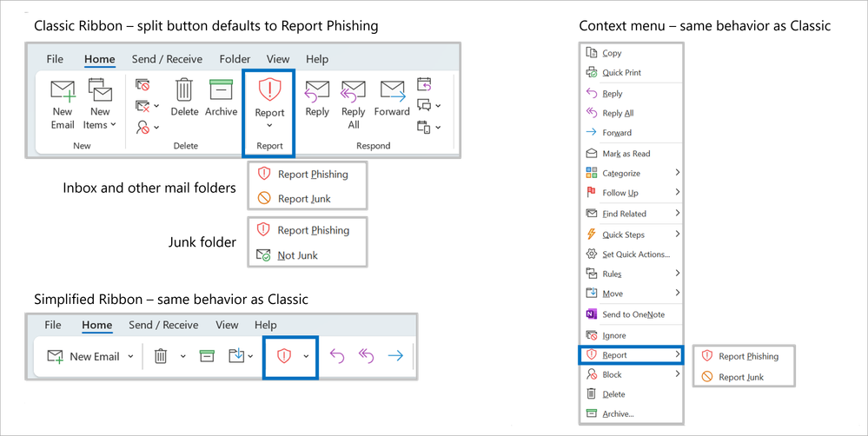Choose Ignore in the context menu

click(632, 335)
